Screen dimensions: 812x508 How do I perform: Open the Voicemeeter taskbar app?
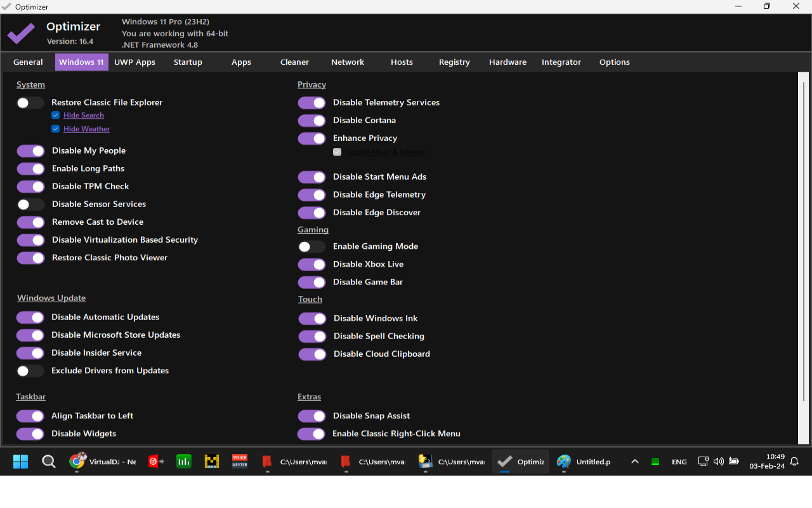pyautogui.click(x=240, y=462)
